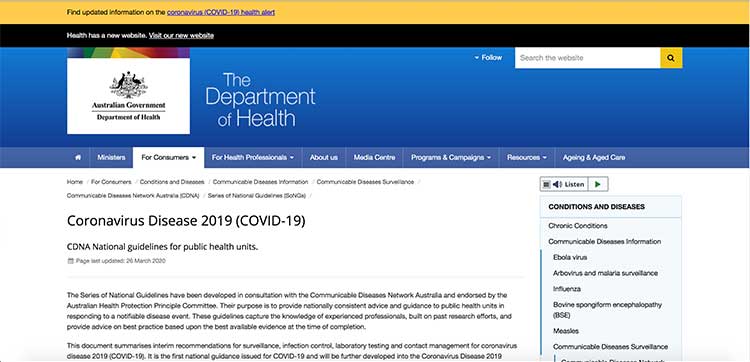Open the About us menu item
The height and width of the screenshot is (362, 750).
(x=323, y=157)
